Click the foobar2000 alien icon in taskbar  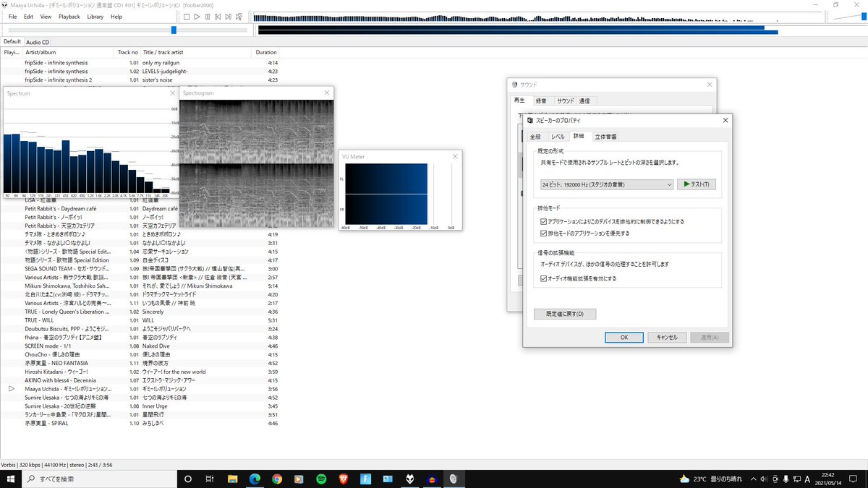[x=410, y=479]
